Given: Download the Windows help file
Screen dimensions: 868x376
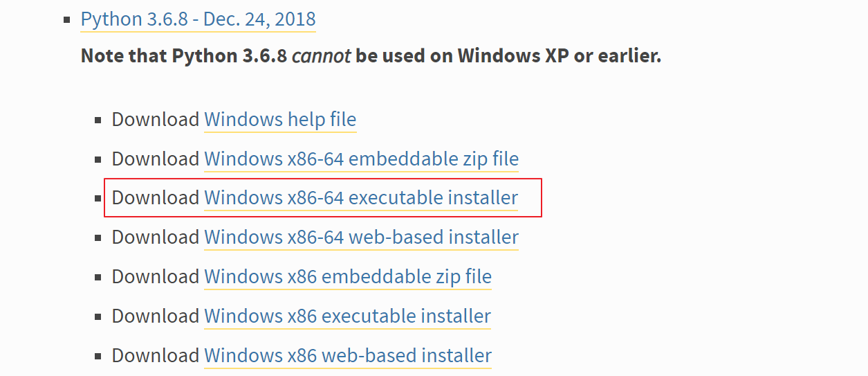Looking at the screenshot, I should coord(280,120).
